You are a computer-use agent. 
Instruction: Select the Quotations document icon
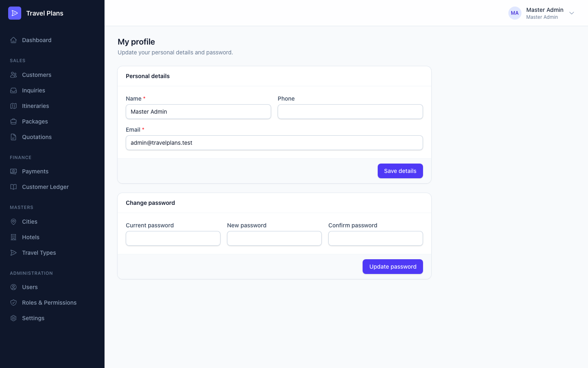click(13, 137)
